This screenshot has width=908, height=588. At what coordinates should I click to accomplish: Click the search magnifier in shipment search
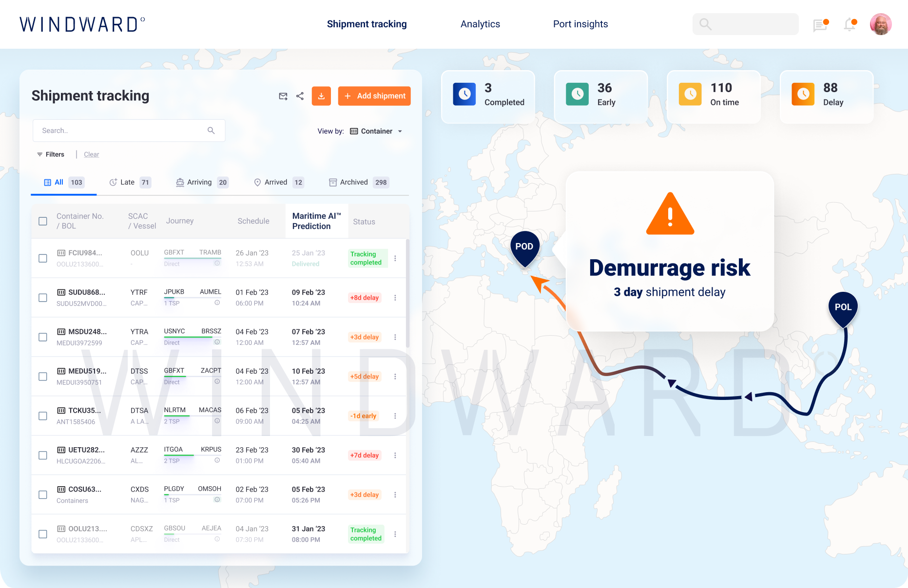[211, 131]
